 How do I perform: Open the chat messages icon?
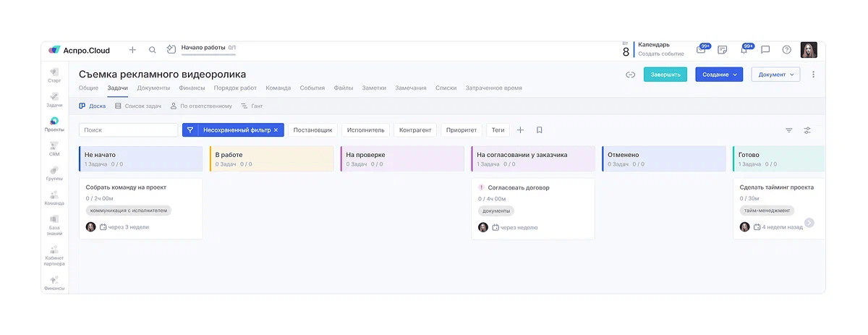pos(765,50)
